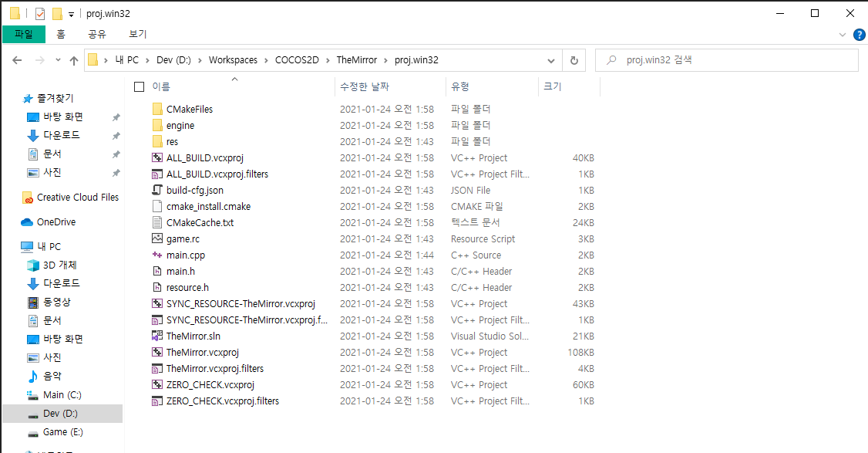The image size is (868, 453).
Task: Click the proj.win32 검색 search box
Action: click(x=726, y=60)
